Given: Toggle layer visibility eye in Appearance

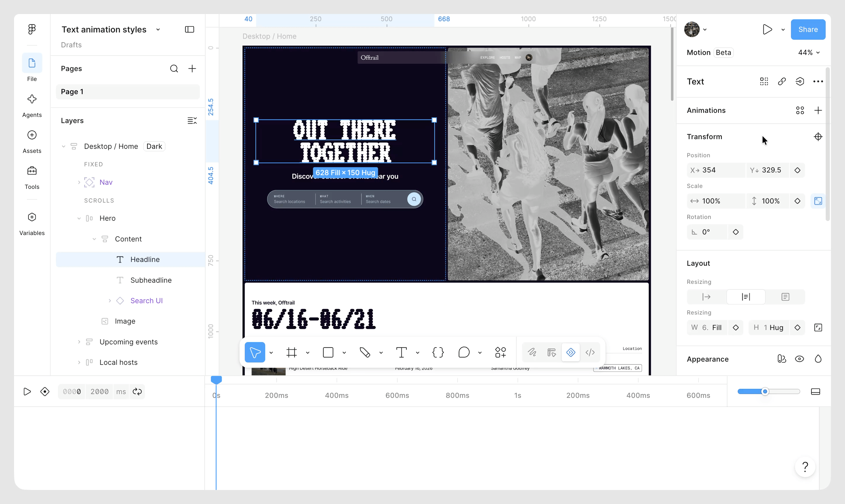Looking at the screenshot, I should click(x=799, y=359).
